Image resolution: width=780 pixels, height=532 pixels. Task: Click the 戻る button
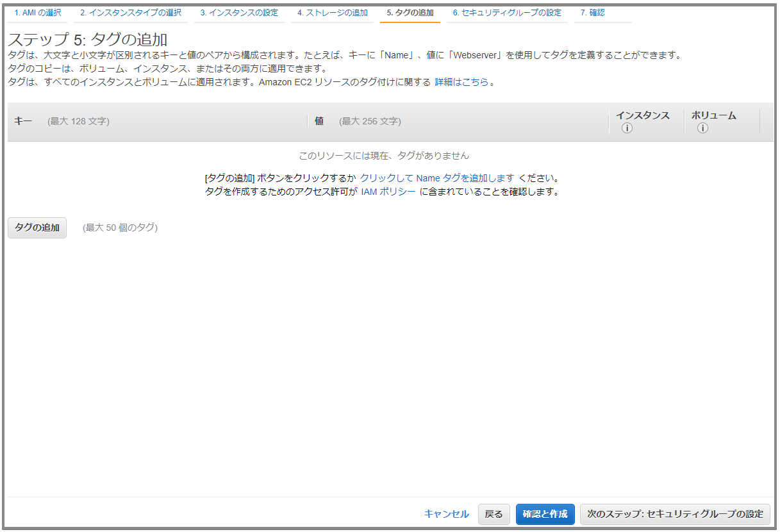494,514
